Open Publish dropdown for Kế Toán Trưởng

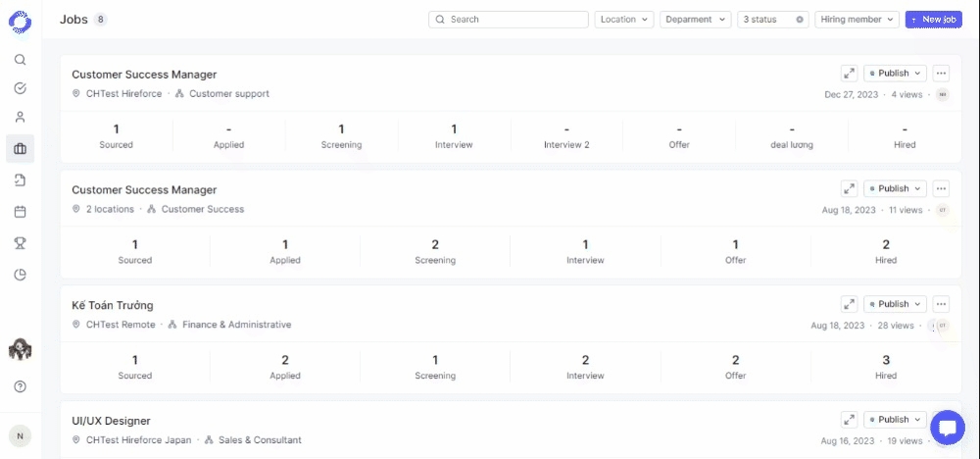pyautogui.click(x=895, y=304)
